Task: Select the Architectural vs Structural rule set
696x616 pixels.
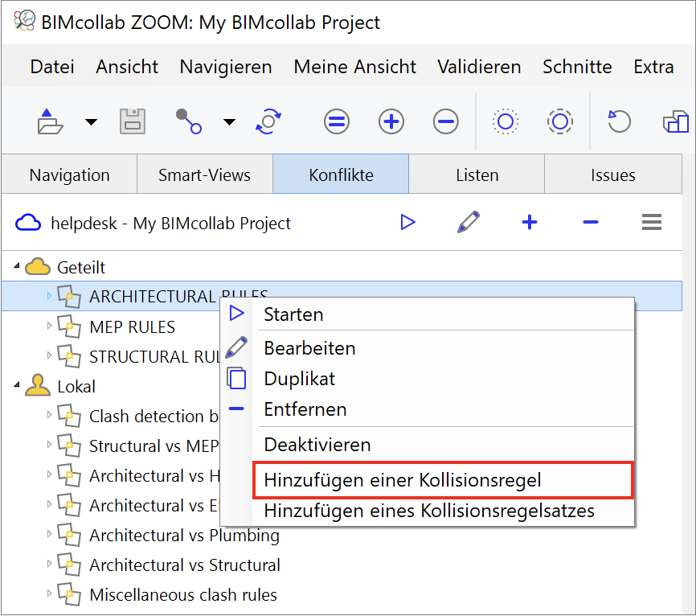Action: pyautogui.click(x=185, y=565)
